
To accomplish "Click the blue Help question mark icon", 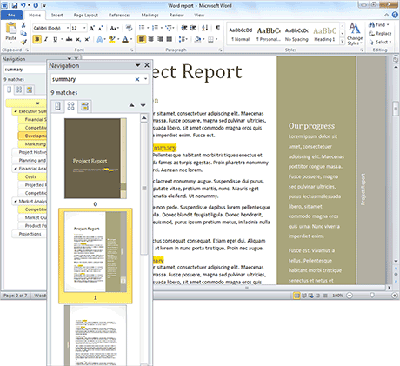I will [395, 14].
